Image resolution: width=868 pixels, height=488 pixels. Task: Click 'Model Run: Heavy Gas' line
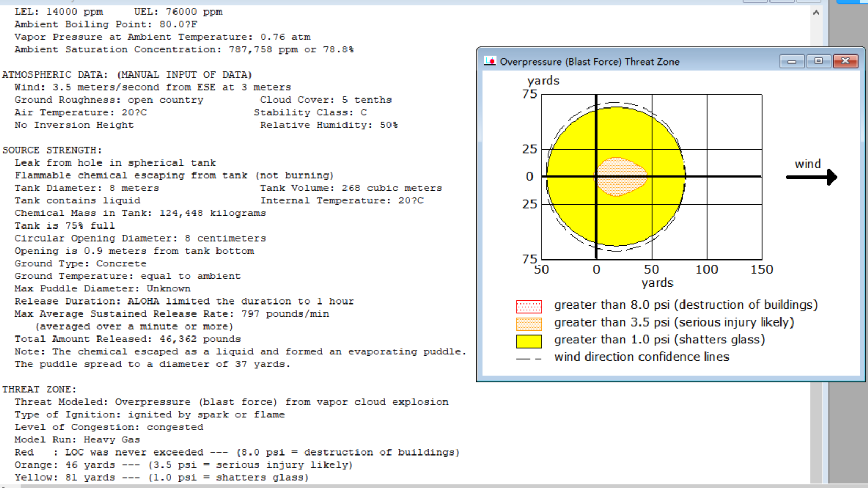(77, 440)
